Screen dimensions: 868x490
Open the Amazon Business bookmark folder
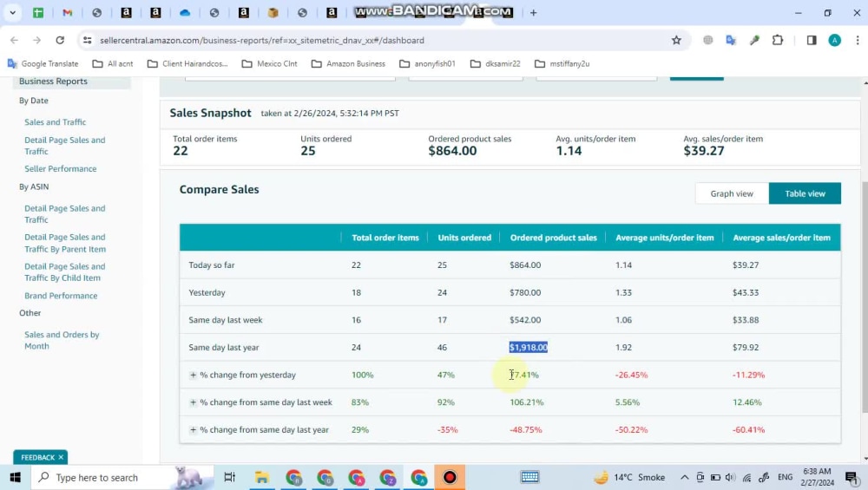[348, 63]
